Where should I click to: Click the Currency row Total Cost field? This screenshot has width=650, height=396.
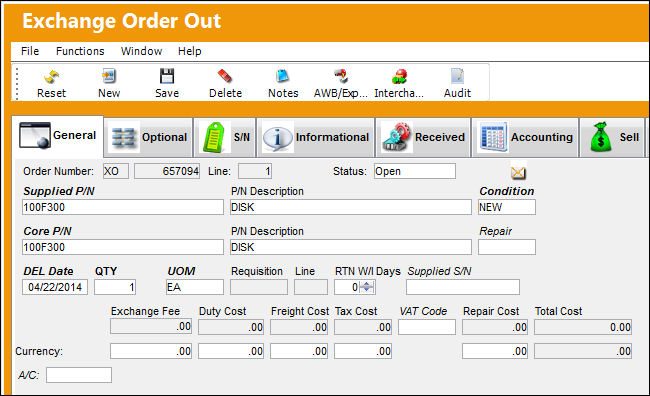[x=583, y=351]
